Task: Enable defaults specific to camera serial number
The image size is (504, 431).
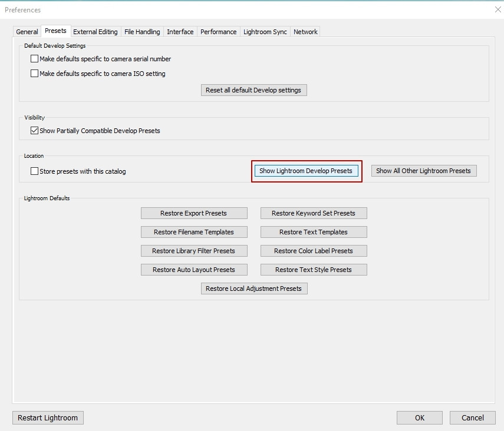Action: (34, 58)
